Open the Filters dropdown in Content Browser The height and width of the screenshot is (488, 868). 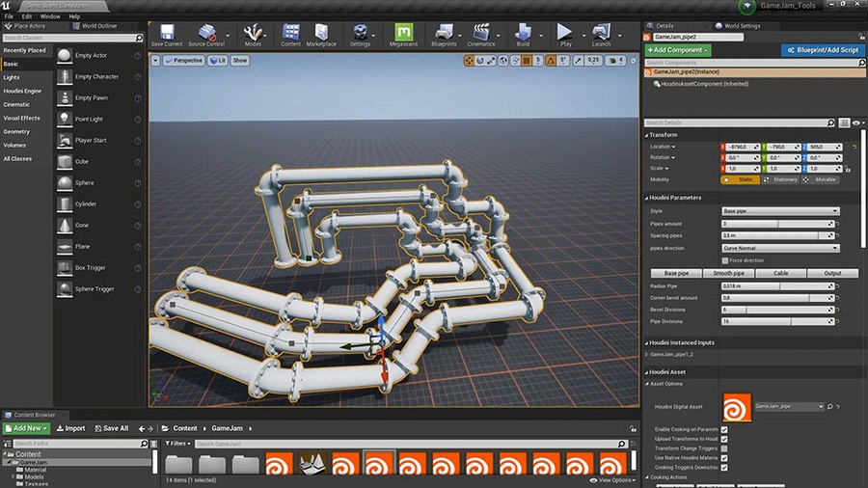[x=177, y=444]
